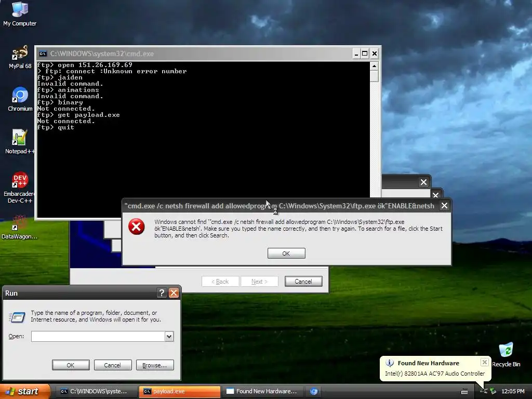Click OK in the Run dialog

pyautogui.click(x=71, y=365)
